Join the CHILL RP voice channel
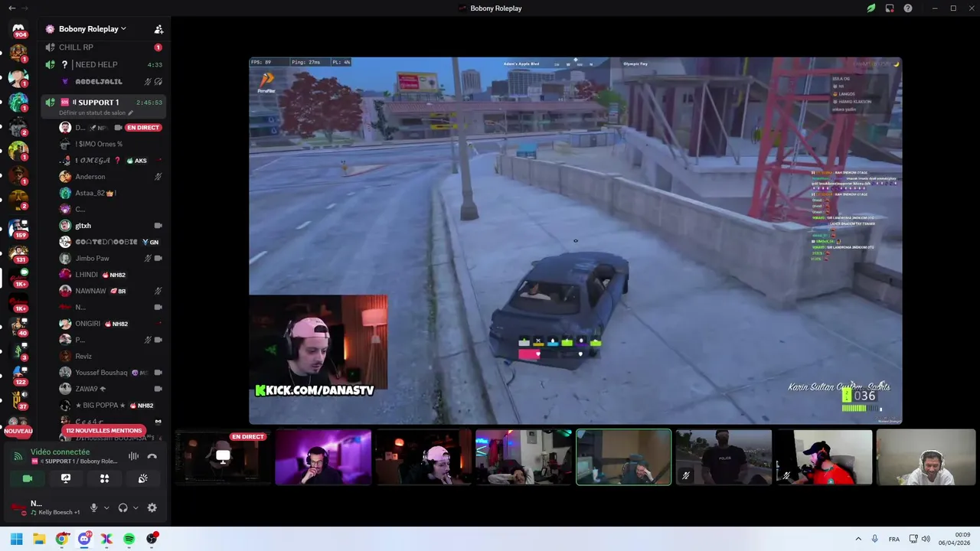Image resolution: width=980 pixels, height=551 pixels. tap(104, 47)
